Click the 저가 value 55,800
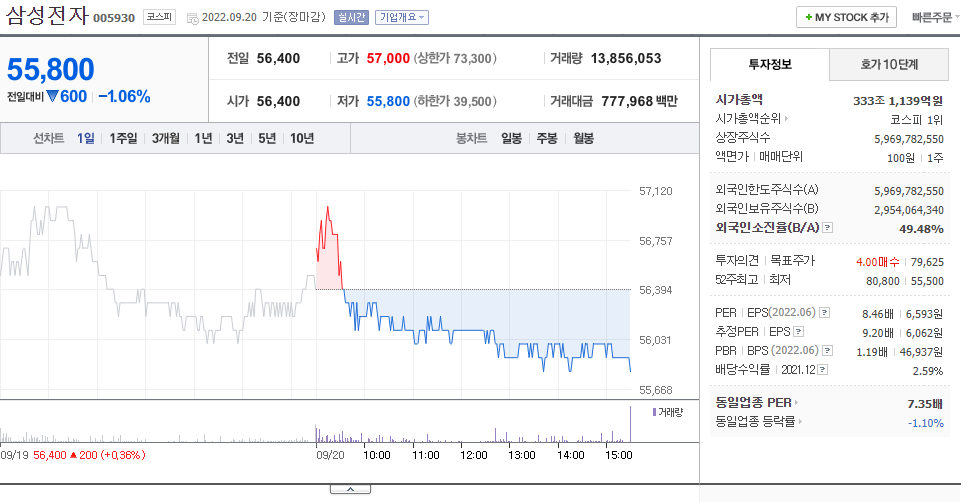Screen dimensions: 978x502 388,101
